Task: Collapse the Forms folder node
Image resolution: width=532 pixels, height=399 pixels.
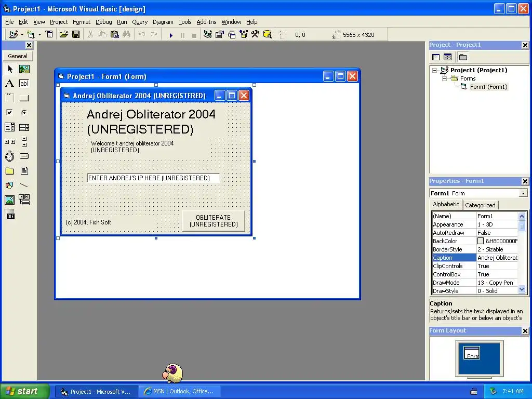Action: coord(445,78)
